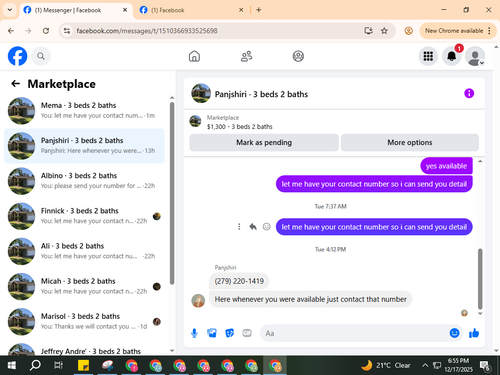Open the Albino conversation

[84, 181]
